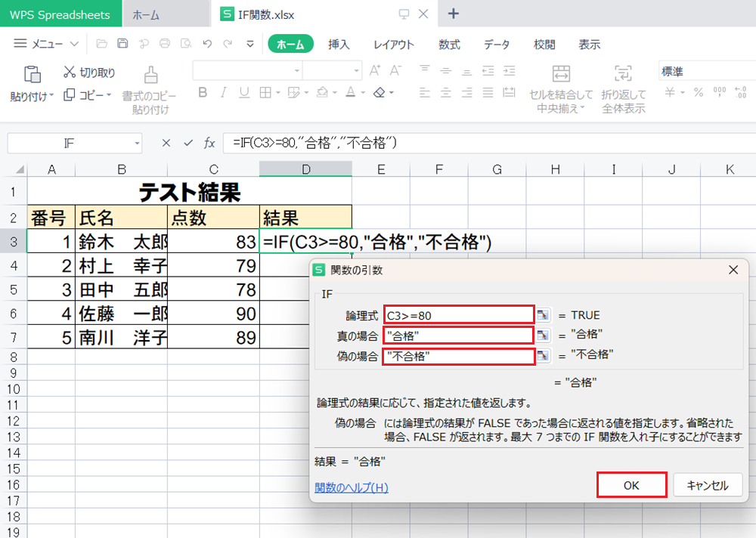Expand the quick access toolbar options arrow

(249, 44)
